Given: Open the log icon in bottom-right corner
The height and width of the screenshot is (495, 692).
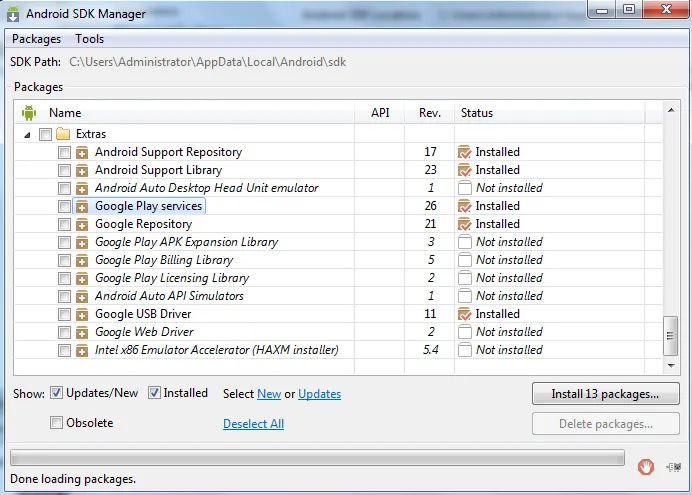Looking at the screenshot, I should (674, 467).
